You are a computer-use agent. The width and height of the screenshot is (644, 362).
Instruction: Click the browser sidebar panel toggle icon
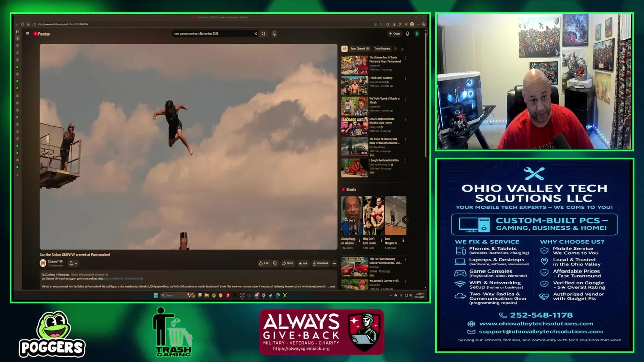(17, 32)
